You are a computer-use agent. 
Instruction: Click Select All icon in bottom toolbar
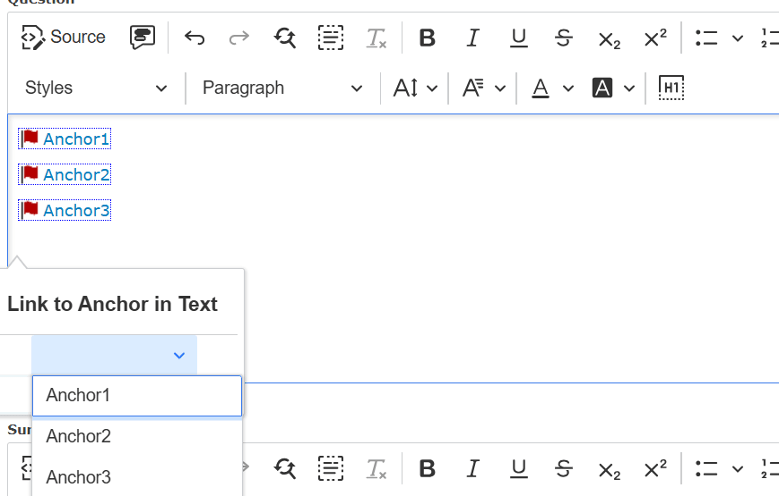[331, 469]
